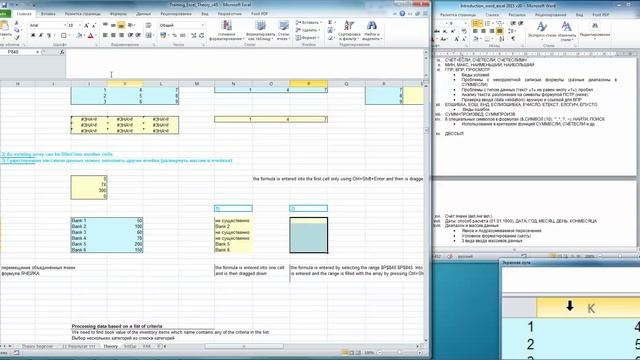Center cell text horizontally in Excel
640x360 pixels.
[x=113, y=36]
